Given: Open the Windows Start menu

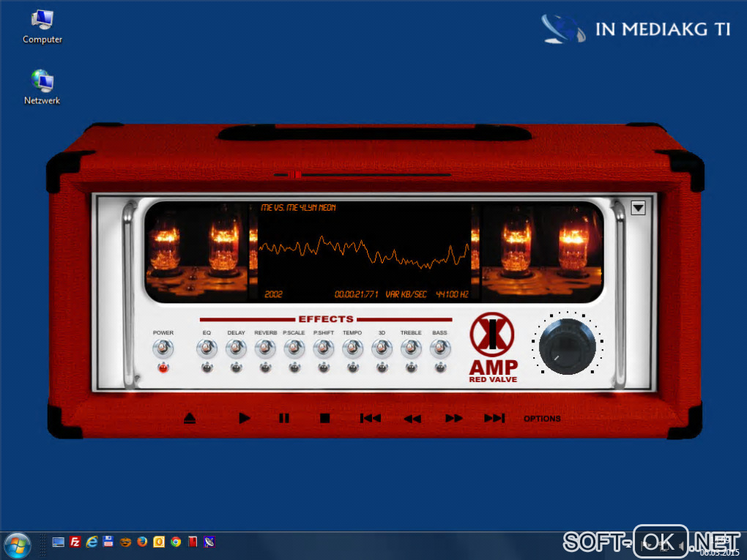Looking at the screenshot, I should [17, 545].
